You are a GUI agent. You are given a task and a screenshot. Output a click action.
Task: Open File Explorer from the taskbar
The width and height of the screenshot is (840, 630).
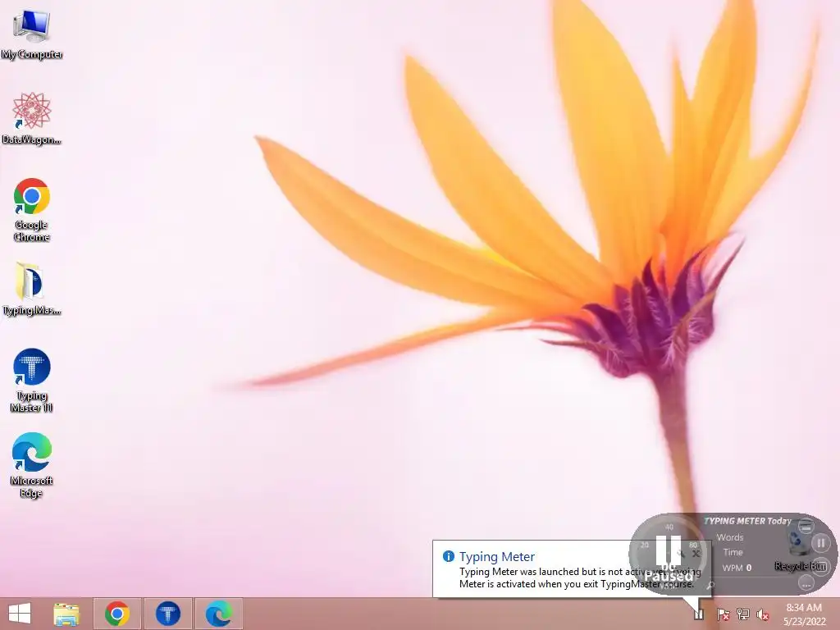coord(66,614)
